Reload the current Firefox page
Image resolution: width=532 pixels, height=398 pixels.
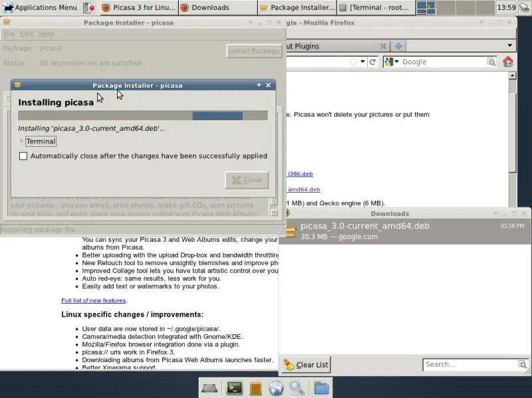372,62
